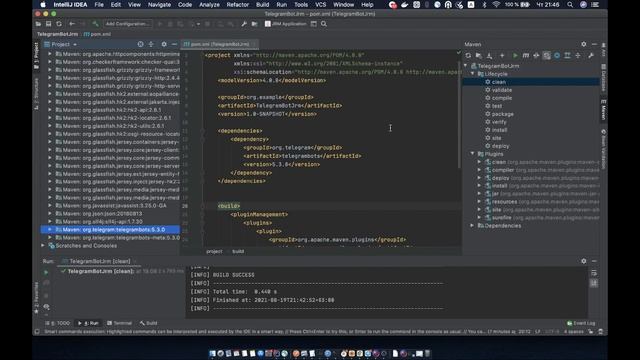Image resolution: width=640 pixels, height=360 pixels.
Task: Collapse Lifecycle node in Maven tree
Action: 473,74
